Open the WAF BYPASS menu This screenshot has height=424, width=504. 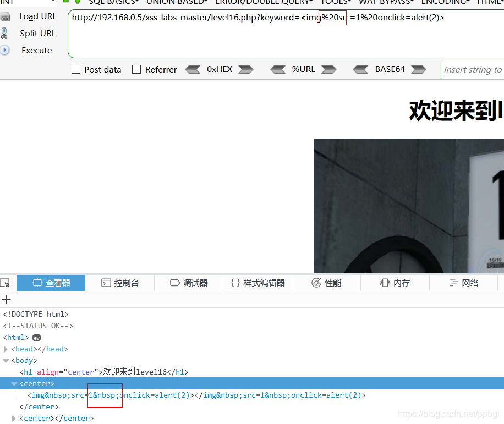point(386,2)
